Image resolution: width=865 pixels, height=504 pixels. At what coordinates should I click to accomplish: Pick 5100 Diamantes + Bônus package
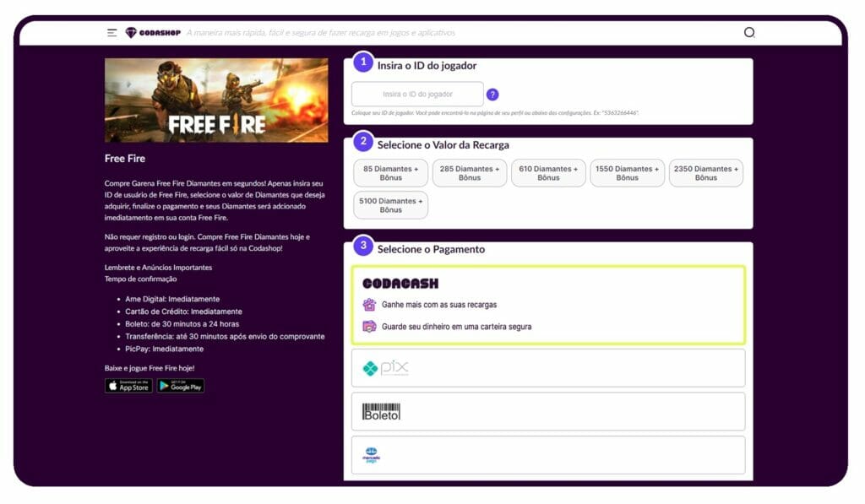[x=390, y=205]
